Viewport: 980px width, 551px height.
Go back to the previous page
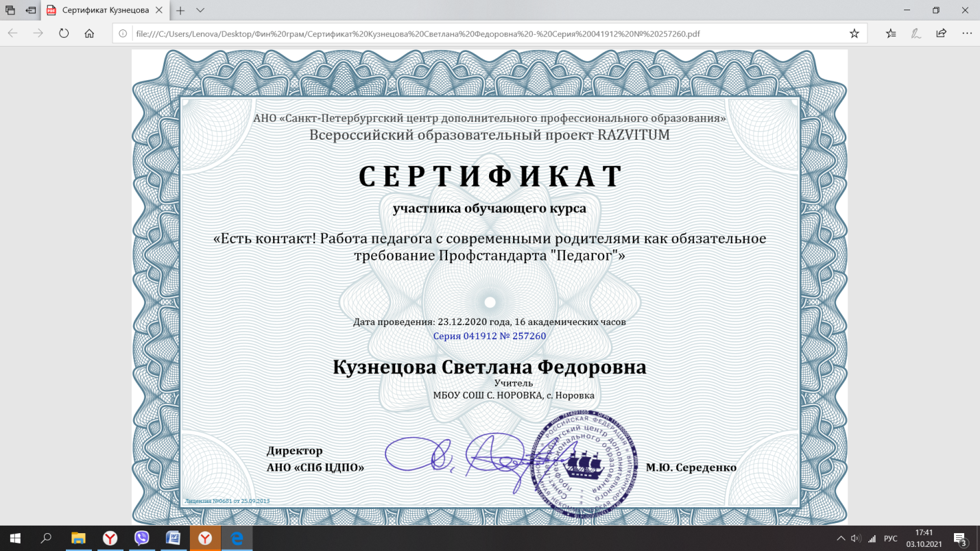(13, 33)
